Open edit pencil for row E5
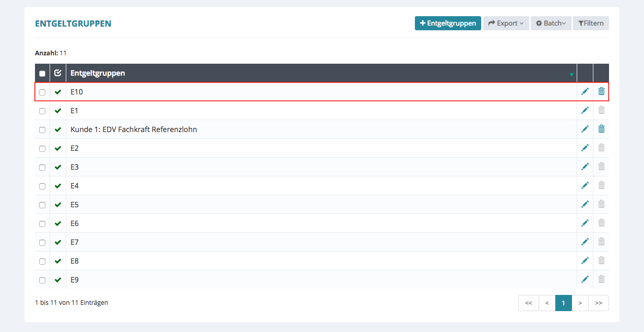The width and height of the screenshot is (644, 332). click(585, 204)
